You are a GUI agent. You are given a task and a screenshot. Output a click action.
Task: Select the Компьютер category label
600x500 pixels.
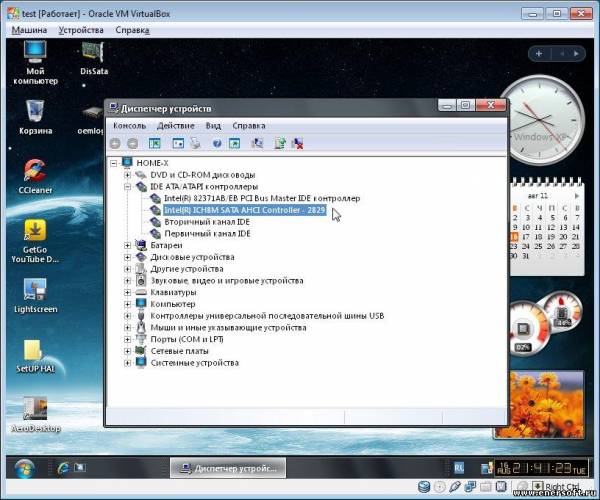pyautogui.click(x=173, y=304)
